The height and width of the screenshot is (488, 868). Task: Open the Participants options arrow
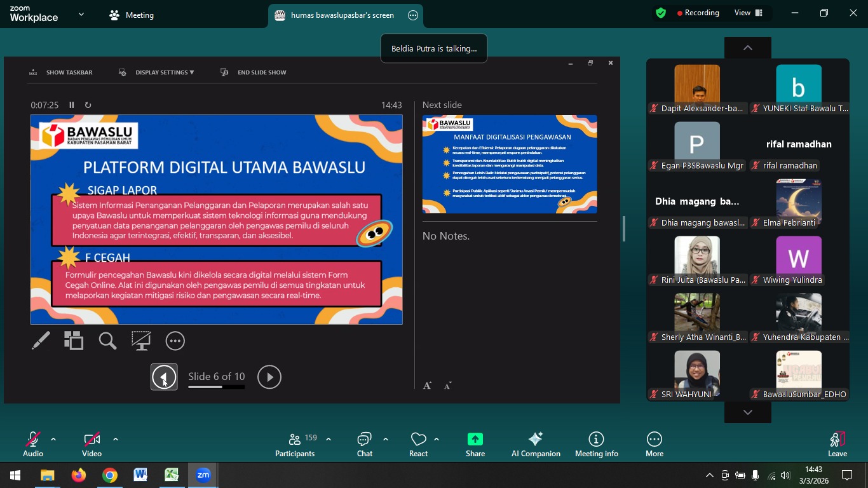tap(329, 439)
